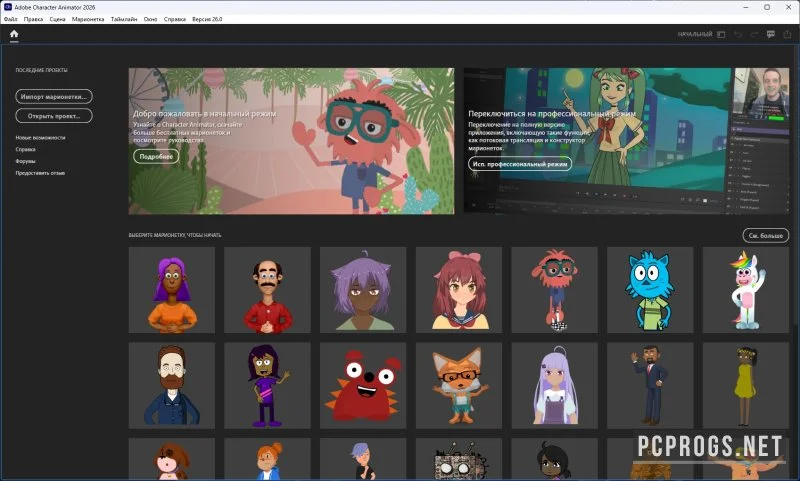The height and width of the screenshot is (481, 800).
Task: Open the Справка menu
Action: [x=174, y=19]
